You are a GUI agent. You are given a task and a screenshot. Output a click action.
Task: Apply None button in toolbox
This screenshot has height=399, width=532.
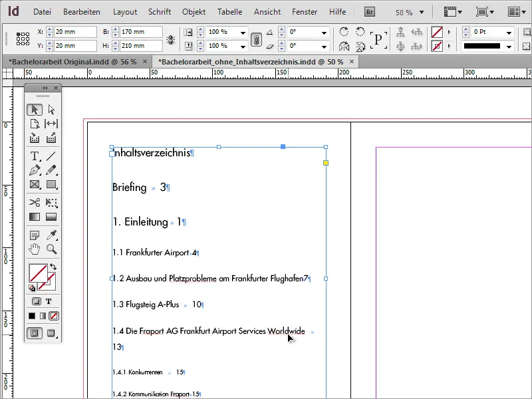54,316
